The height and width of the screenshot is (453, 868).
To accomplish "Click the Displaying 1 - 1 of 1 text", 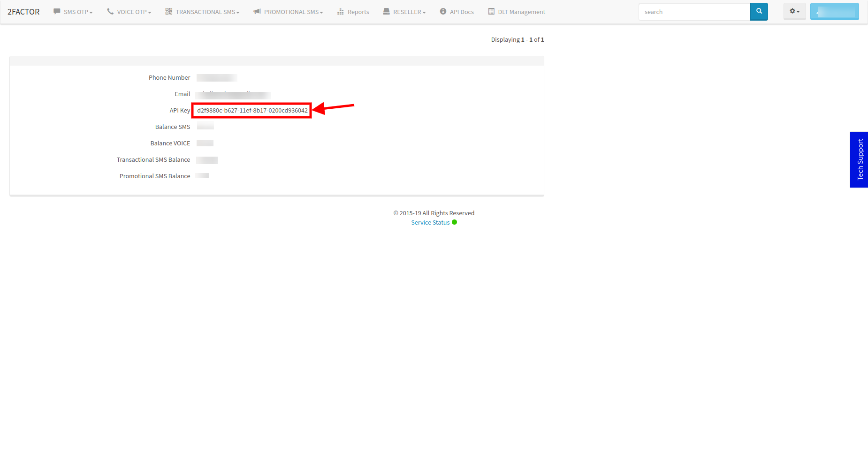I will [x=517, y=40].
